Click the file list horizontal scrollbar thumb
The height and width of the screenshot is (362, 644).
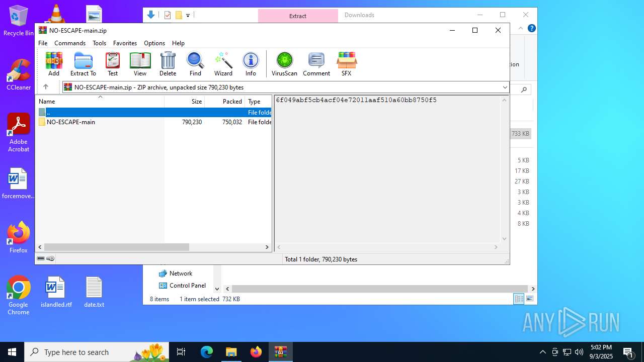tap(116, 247)
